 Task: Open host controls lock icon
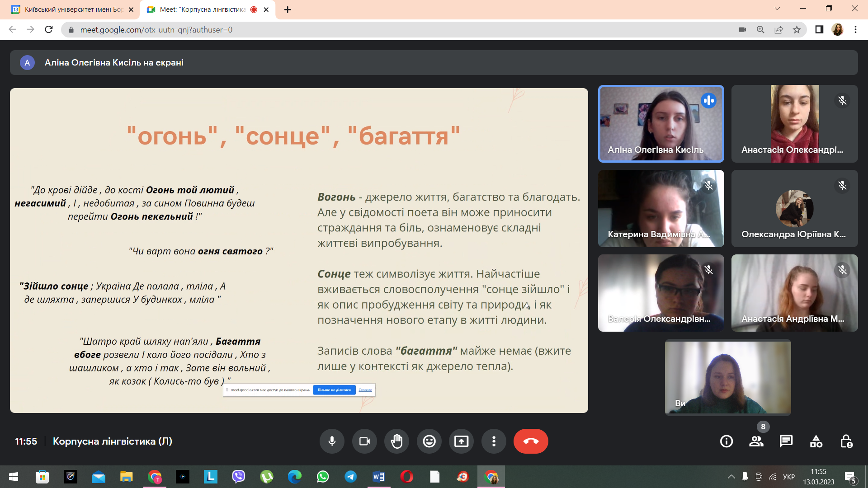[846, 441]
